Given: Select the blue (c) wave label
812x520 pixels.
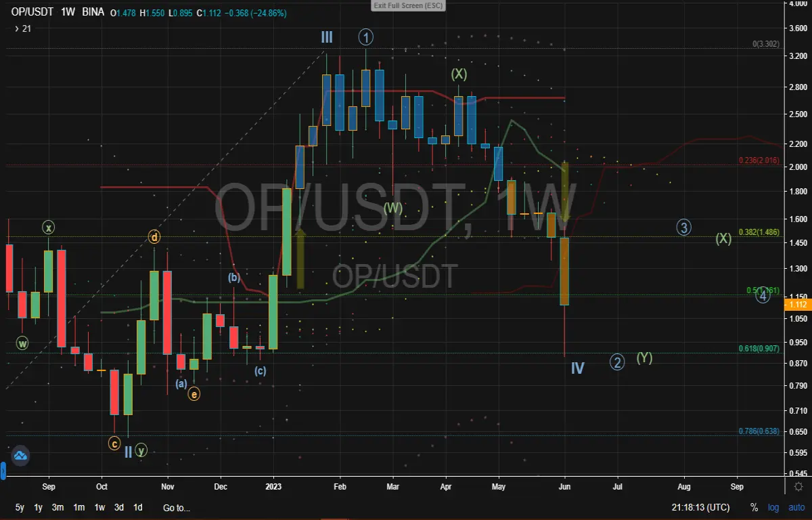Looking at the screenshot, I should (x=261, y=370).
